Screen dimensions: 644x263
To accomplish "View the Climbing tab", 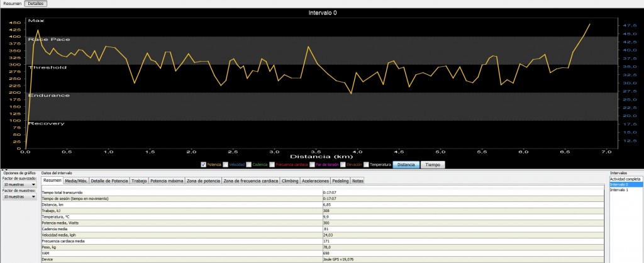I will pos(290,181).
